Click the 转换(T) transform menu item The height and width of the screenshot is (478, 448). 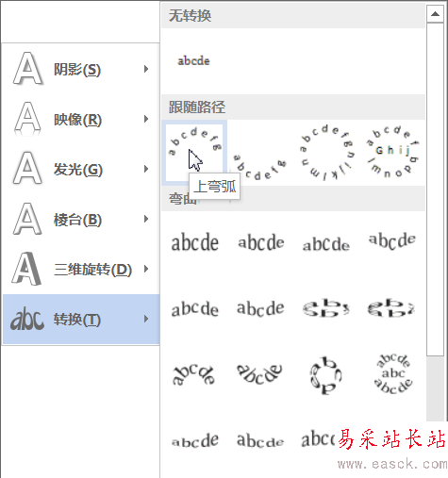point(81,319)
